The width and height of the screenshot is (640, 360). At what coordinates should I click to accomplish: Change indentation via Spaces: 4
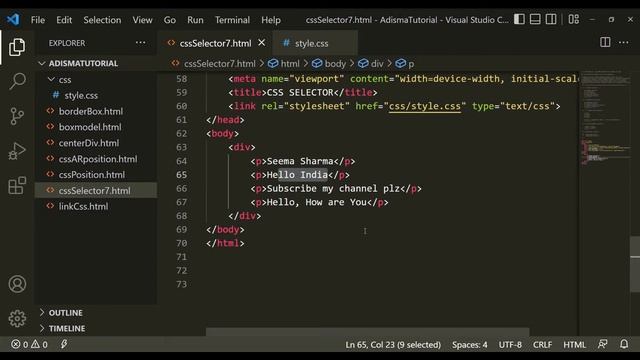click(469, 344)
